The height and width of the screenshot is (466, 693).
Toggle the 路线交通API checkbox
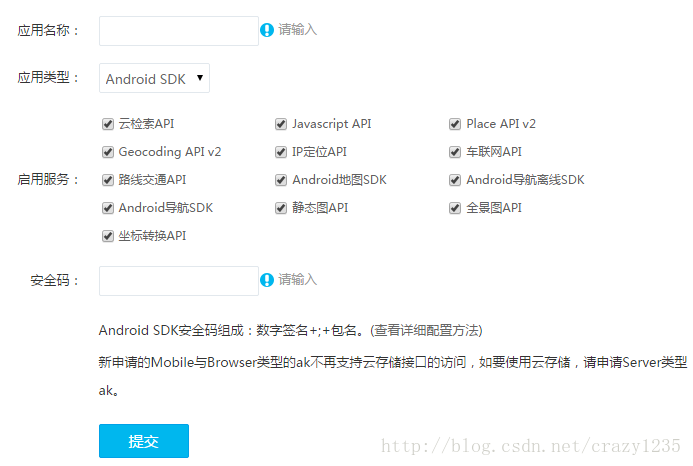coord(108,180)
